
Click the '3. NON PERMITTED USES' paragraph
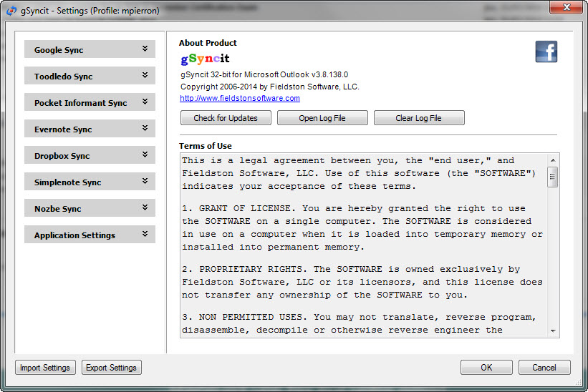(360, 323)
